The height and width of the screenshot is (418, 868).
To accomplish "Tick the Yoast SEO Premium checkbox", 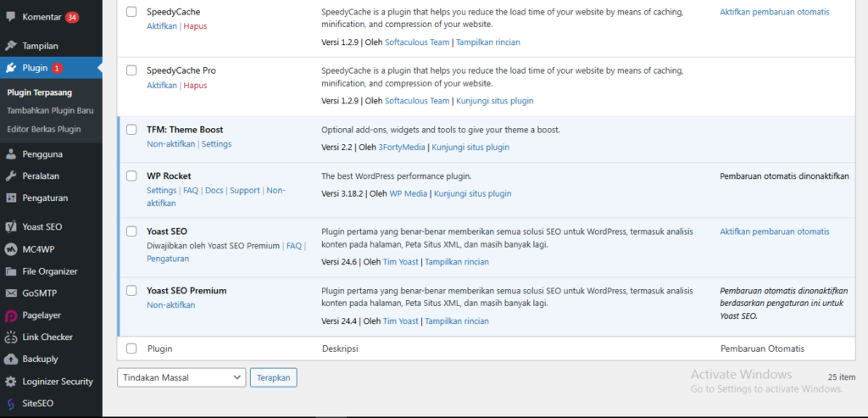I will 131,291.
